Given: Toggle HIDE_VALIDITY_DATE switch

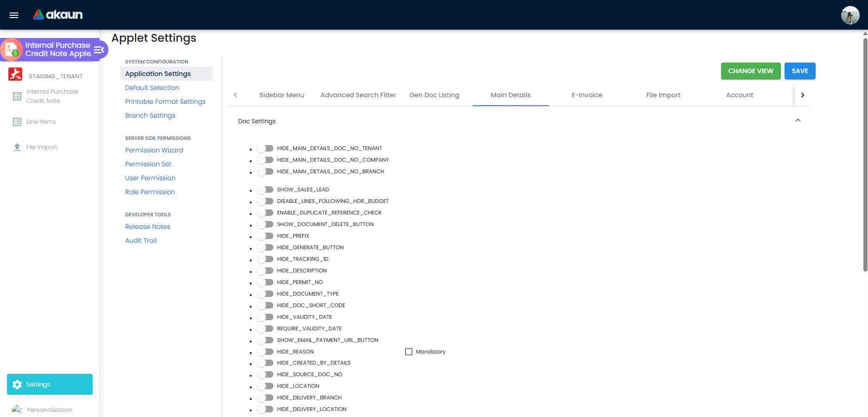Looking at the screenshot, I should pyautogui.click(x=266, y=317).
